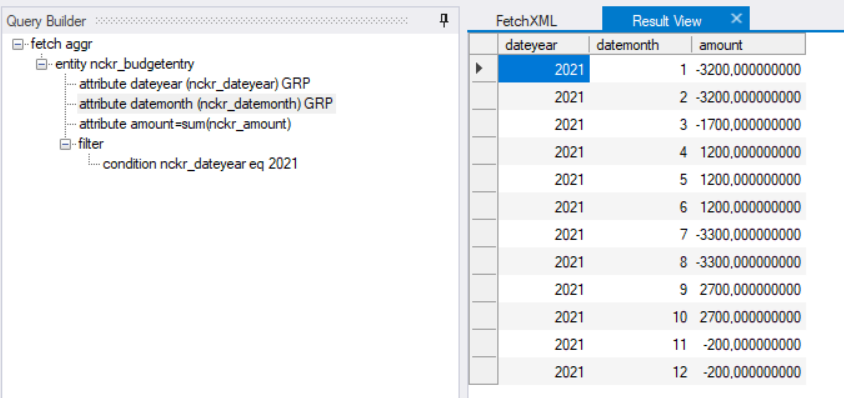Select row header for month 2 row
This screenshot has width=844, height=398.
(x=483, y=97)
